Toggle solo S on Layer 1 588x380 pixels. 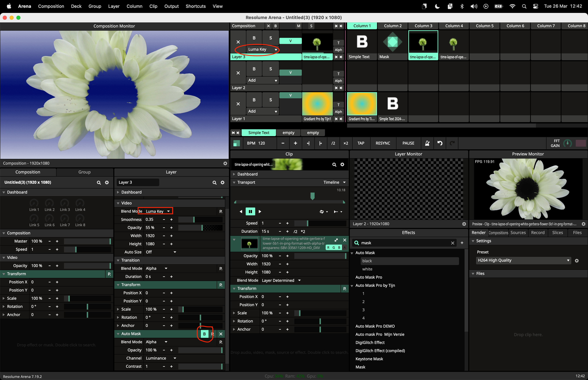[x=270, y=100]
